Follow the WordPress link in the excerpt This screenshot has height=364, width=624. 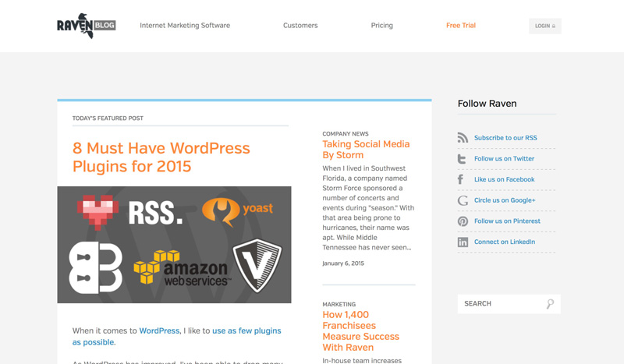pyautogui.click(x=159, y=331)
